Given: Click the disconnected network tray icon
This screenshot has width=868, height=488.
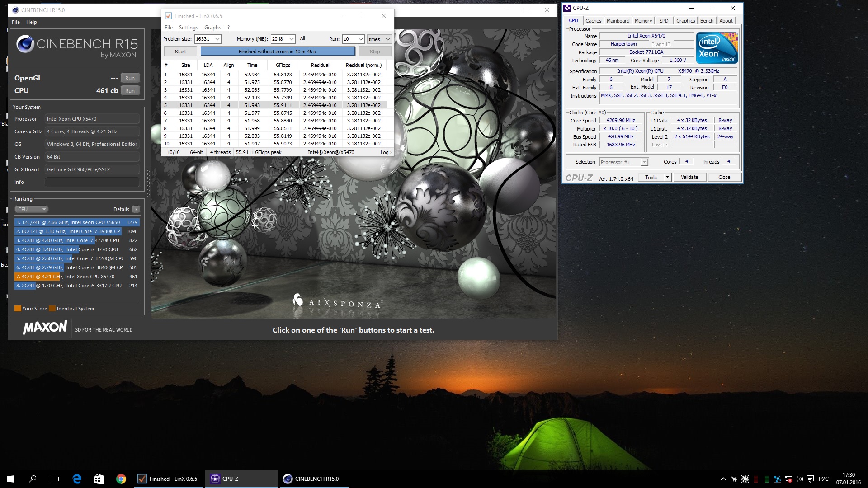Looking at the screenshot, I should coord(788,479).
